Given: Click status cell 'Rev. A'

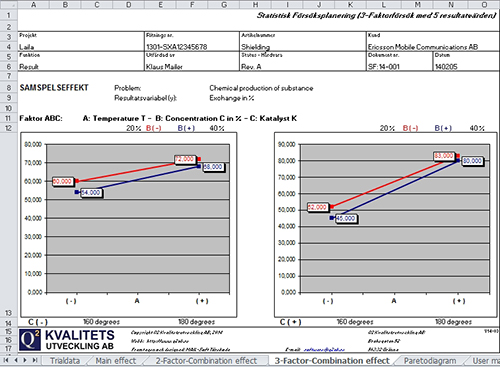Looking at the screenshot, I should (251, 67).
